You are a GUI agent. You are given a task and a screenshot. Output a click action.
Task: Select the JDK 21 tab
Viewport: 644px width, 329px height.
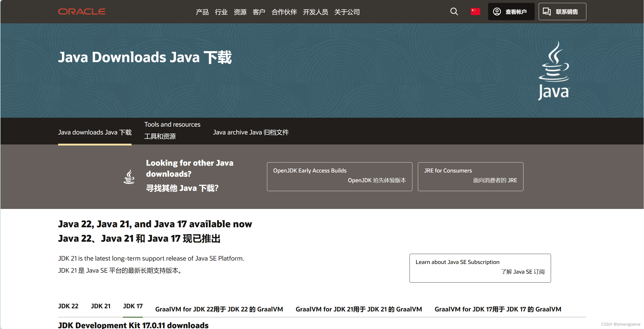click(101, 306)
